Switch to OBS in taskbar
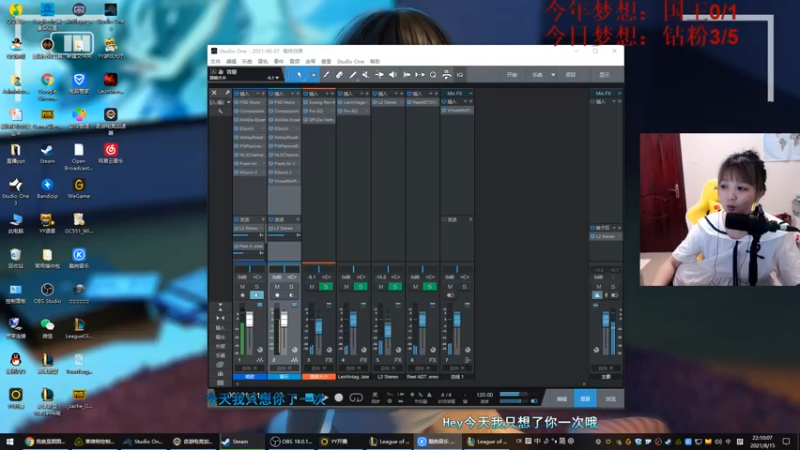 click(x=291, y=441)
